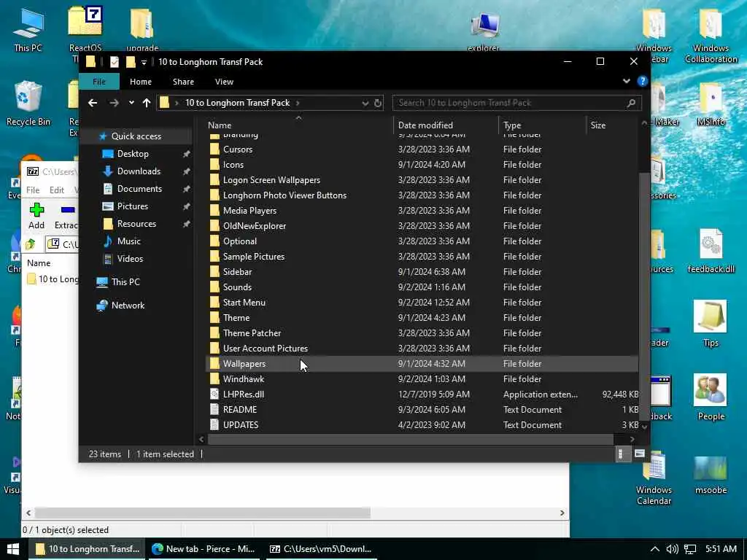Select the Optional folder

coord(239,241)
